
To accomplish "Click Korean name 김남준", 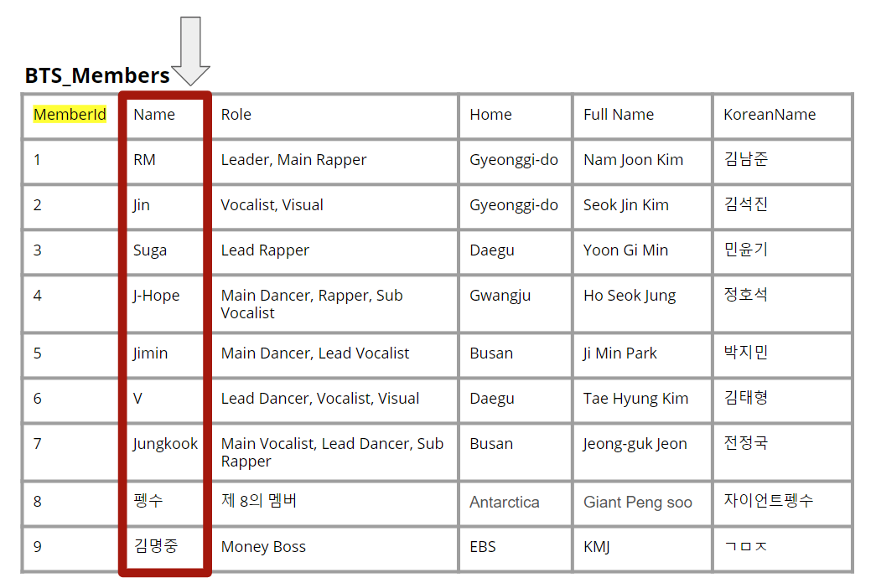I will tap(746, 158).
